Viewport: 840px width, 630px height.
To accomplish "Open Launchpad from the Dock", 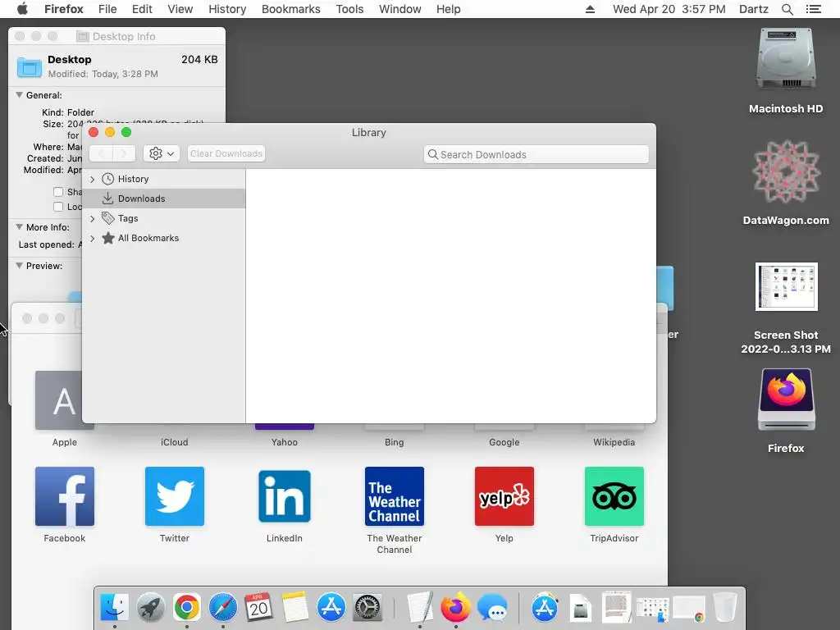I will [151, 608].
